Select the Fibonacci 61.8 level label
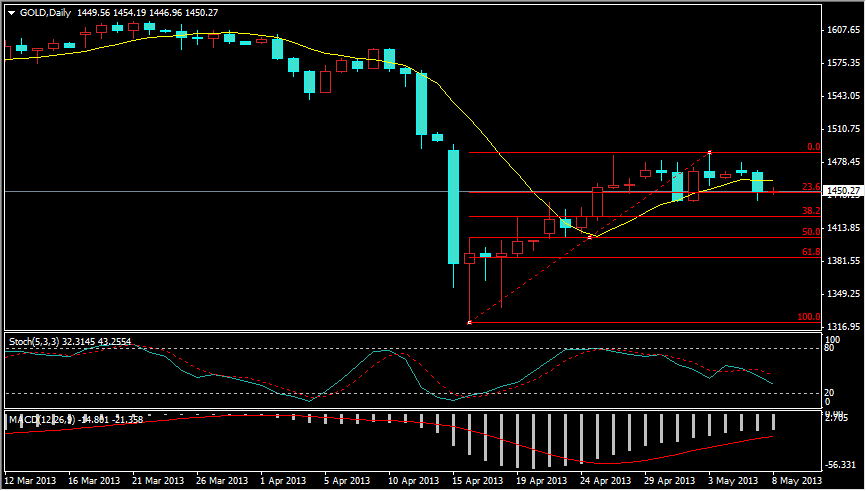 pos(810,252)
